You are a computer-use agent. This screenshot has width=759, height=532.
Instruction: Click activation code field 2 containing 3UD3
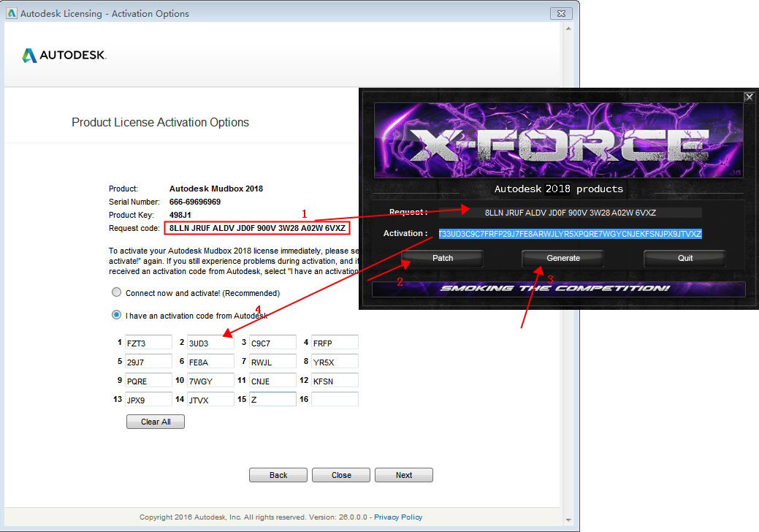pyautogui.click(x=210, y=343)
